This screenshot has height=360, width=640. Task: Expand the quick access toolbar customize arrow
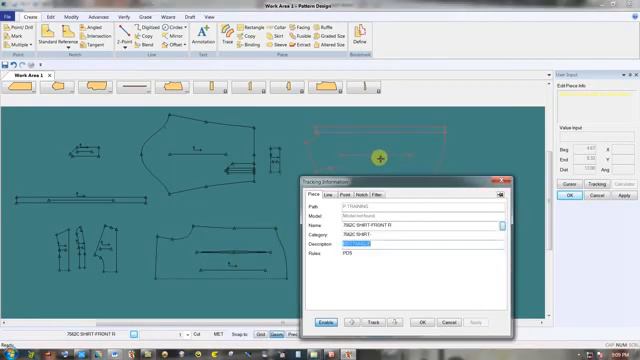(x=40, y=65)
